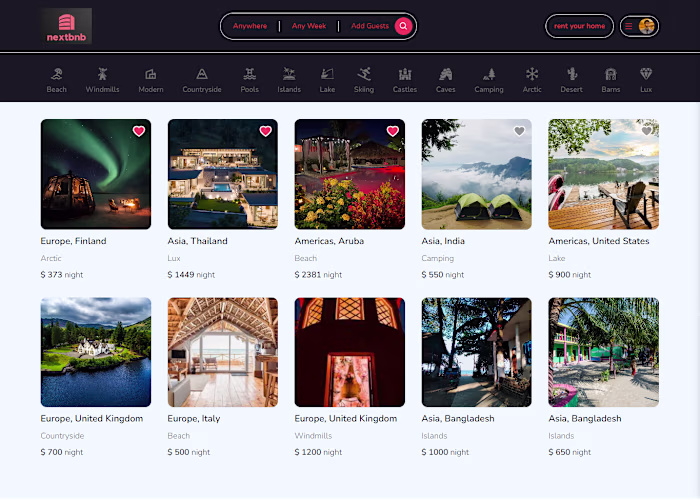Open the Anywhere location filter
Viewport: 700px width, 500px height.
[x=250, y=26]
